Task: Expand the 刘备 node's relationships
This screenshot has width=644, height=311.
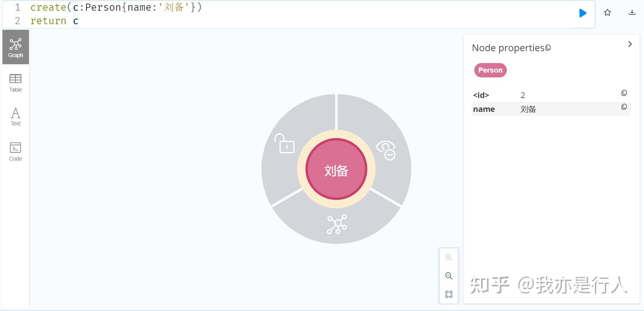Action: coord(337,225)
